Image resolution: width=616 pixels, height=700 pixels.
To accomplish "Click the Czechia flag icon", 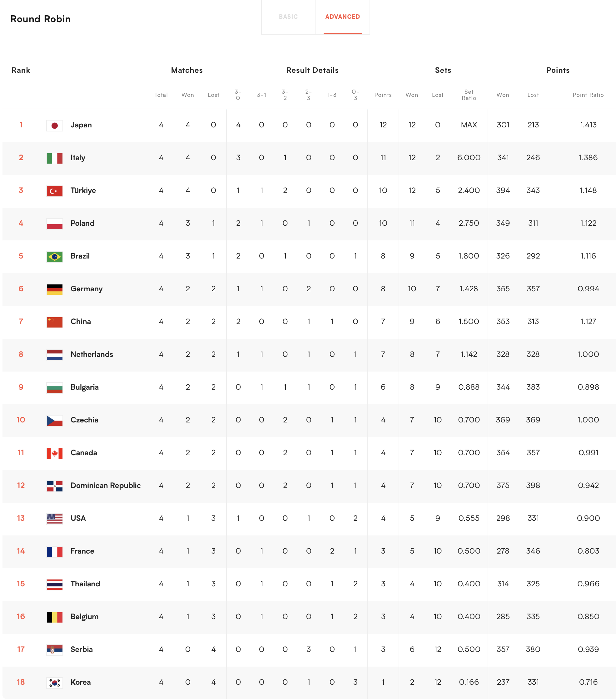I will [54, 420].
